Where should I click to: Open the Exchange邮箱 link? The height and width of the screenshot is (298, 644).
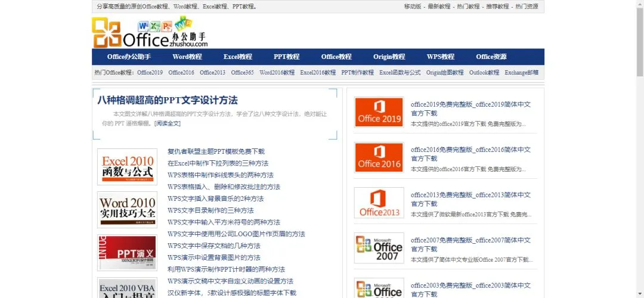point(522,73)
